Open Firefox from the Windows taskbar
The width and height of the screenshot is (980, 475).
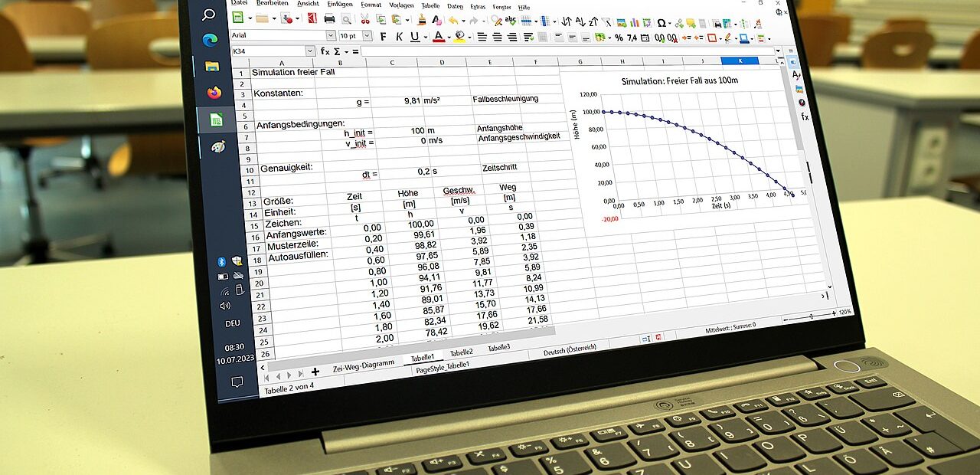[214, 93]
